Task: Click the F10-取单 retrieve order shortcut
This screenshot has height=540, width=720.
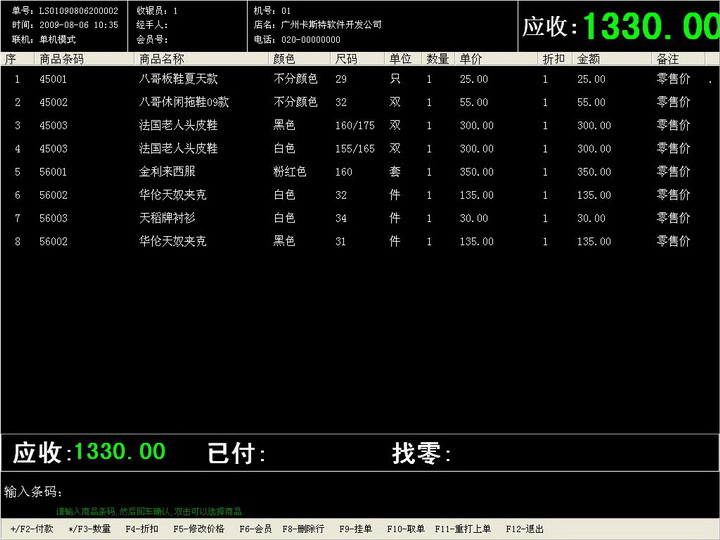Action: [405, 529]
